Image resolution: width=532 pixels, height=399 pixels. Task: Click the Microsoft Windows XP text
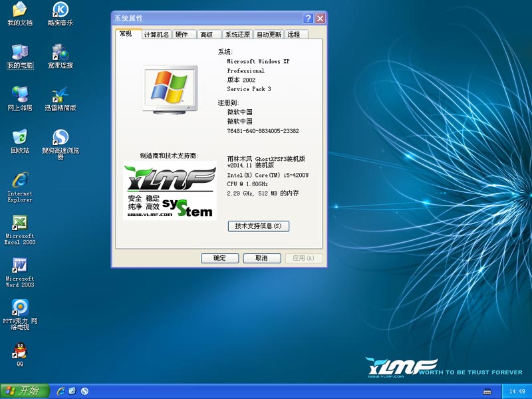(x=258, y=61)
